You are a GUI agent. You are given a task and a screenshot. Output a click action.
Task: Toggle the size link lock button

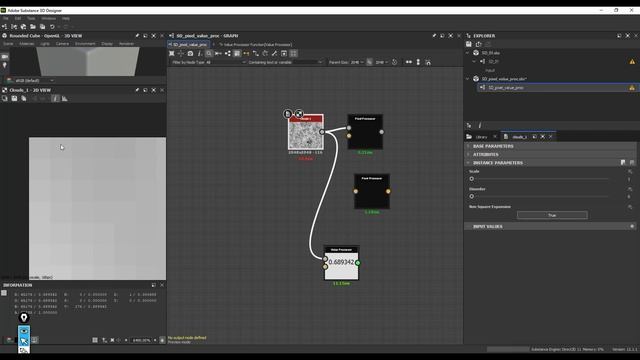pyautogui.click(x=369, y=62)
